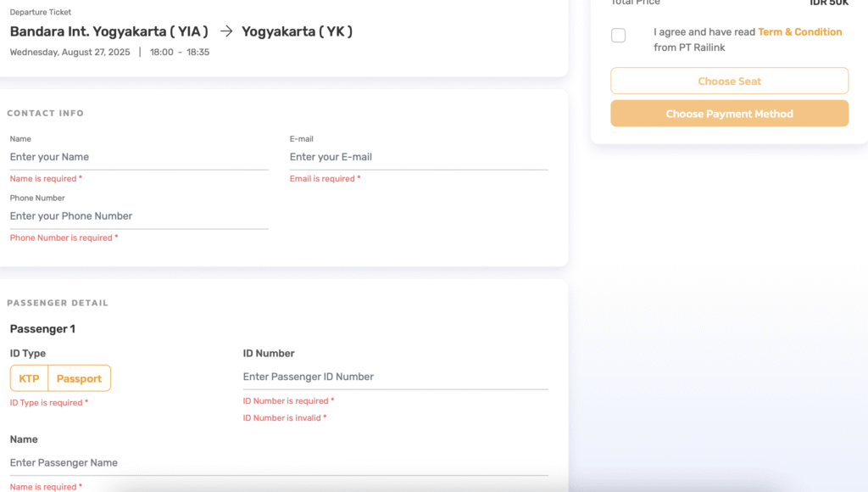Focus the contact Name field
Screen dimensions: 868x492
click(x=139, y=157)
